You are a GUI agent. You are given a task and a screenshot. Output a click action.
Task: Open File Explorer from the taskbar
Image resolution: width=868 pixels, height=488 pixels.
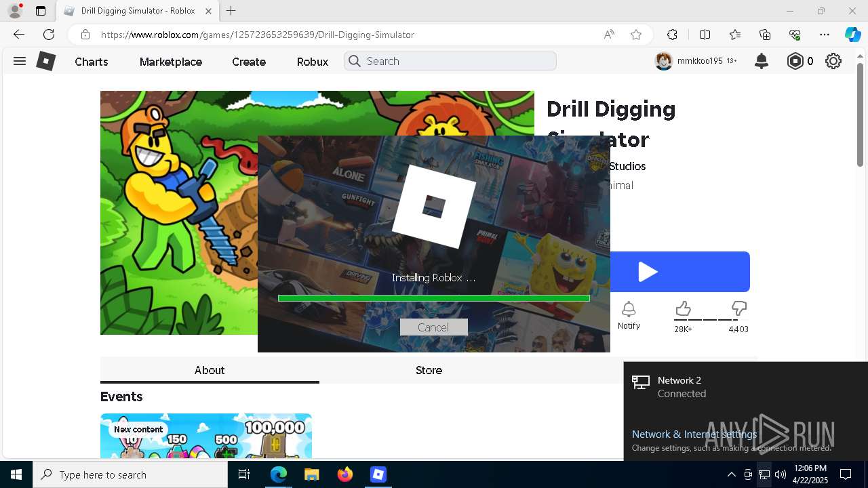point(312,474)
